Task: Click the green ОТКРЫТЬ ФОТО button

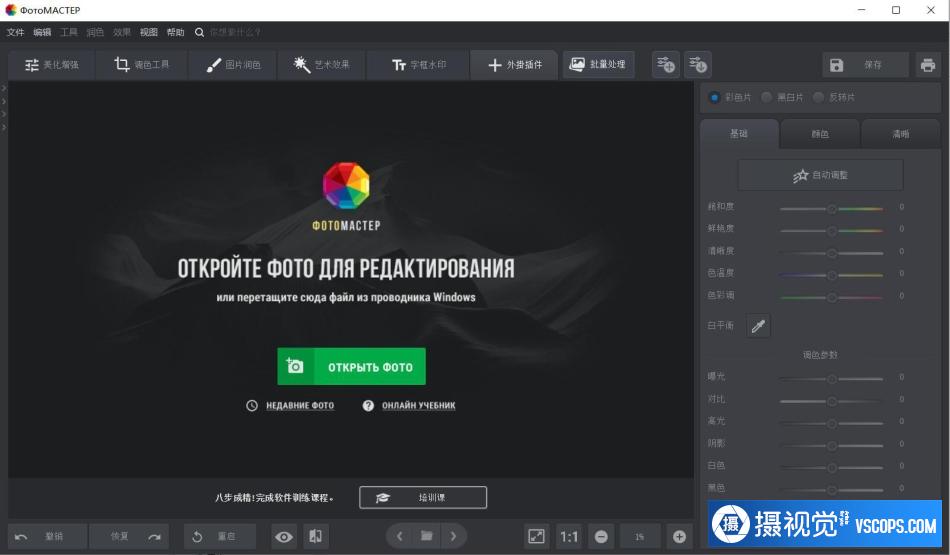Action: 351,367
